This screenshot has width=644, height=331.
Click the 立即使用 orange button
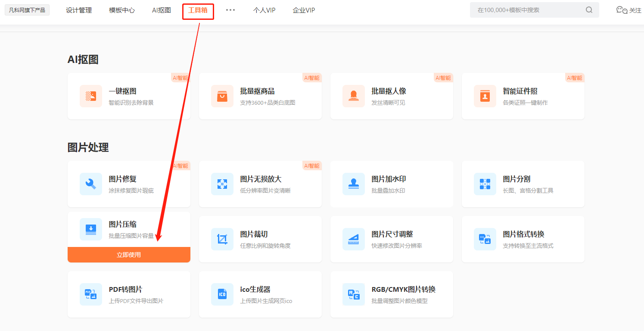coord(129,255)
